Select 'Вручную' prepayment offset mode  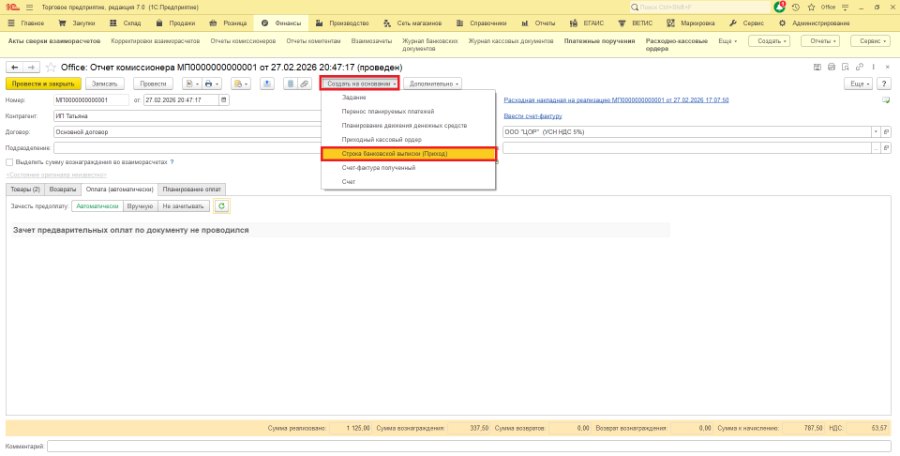click(x=140, y=206)
